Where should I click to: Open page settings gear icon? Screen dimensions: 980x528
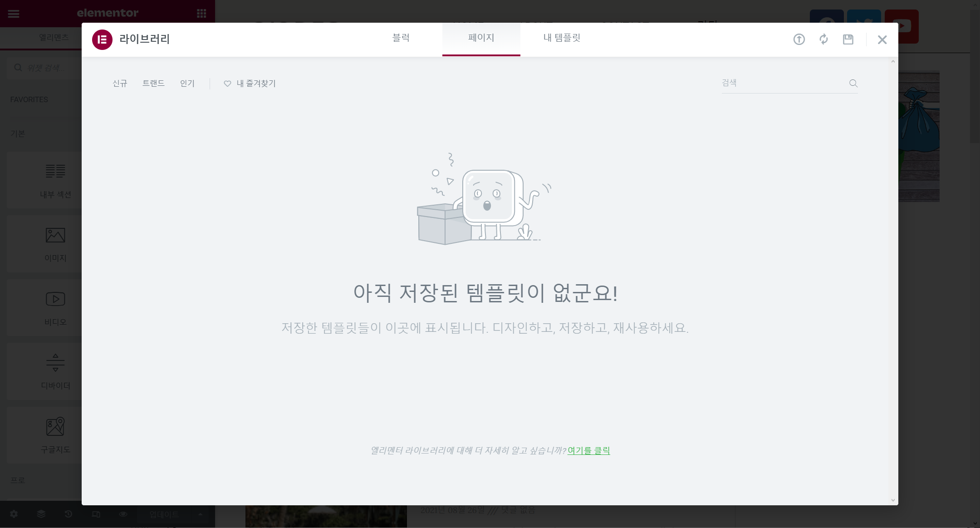coord(13,514)
